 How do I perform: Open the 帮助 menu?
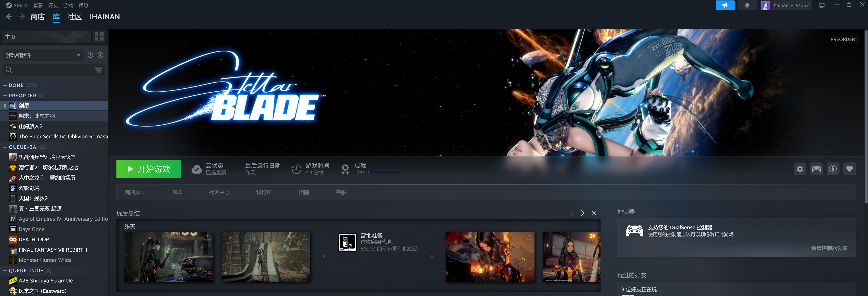point(83,5)
